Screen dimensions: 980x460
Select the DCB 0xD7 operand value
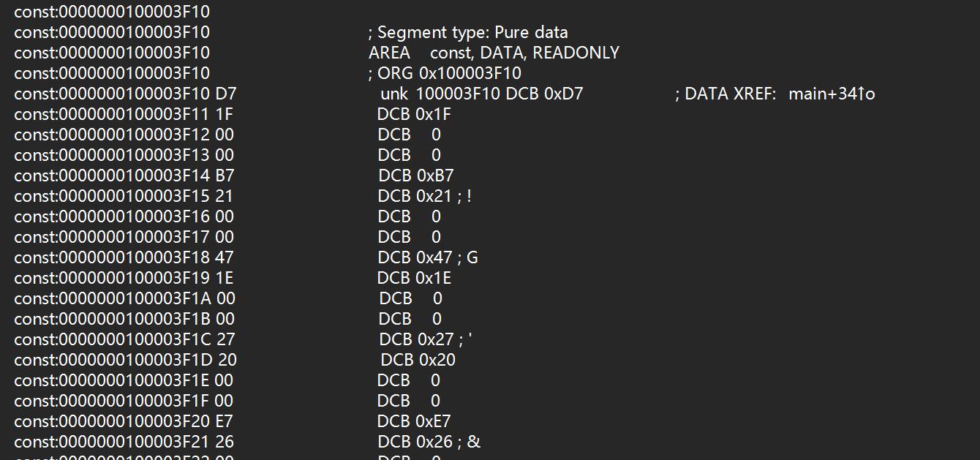coord(564,94)
